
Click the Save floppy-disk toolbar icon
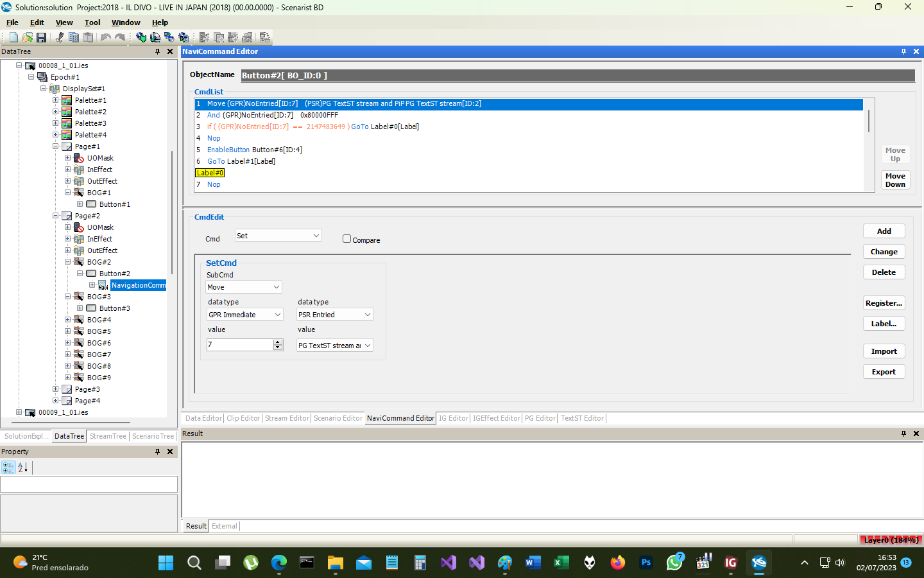[41, 37]
